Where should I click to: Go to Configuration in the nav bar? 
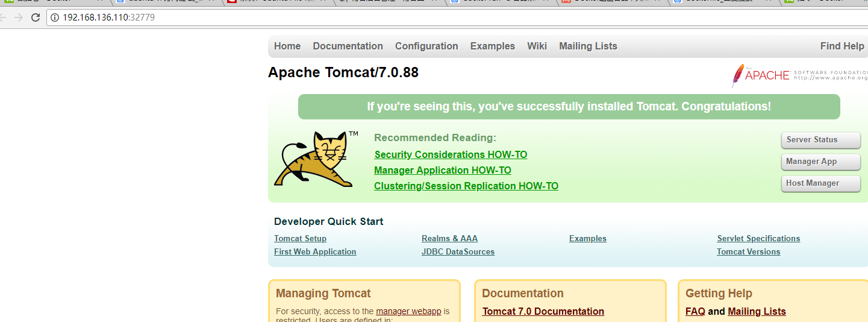(426, 46)
